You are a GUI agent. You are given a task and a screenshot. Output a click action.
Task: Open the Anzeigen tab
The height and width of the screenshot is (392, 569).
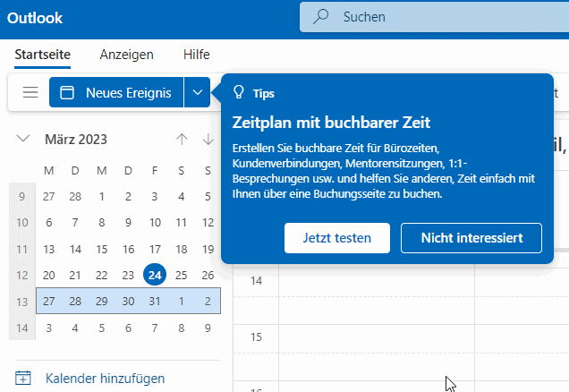[x=126, y=54]
